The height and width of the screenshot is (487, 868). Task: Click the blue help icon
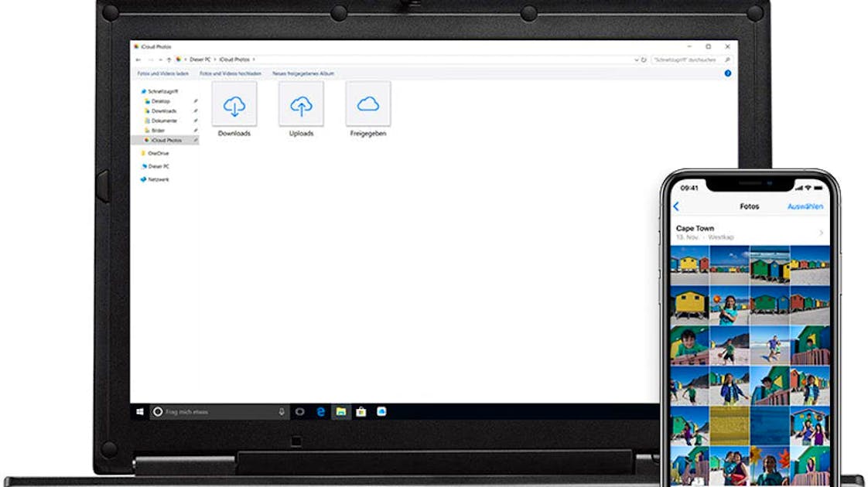727,73
